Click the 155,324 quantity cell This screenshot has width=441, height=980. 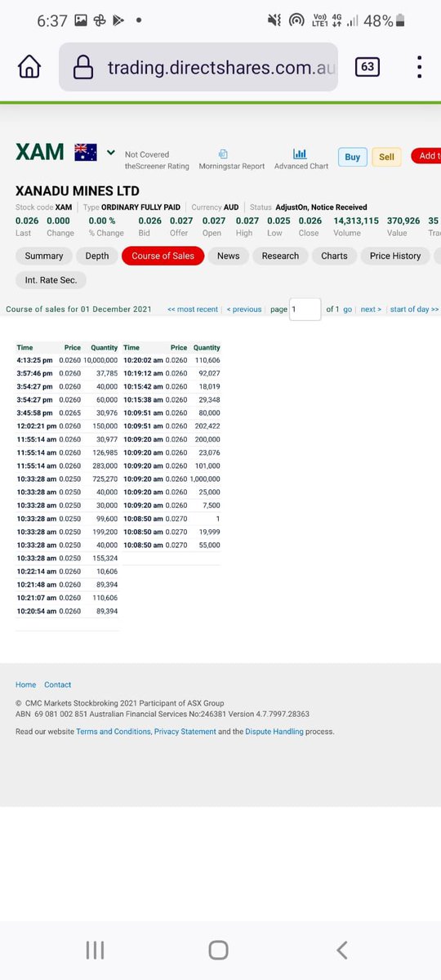pyautogui.click(x=105, y=558)
